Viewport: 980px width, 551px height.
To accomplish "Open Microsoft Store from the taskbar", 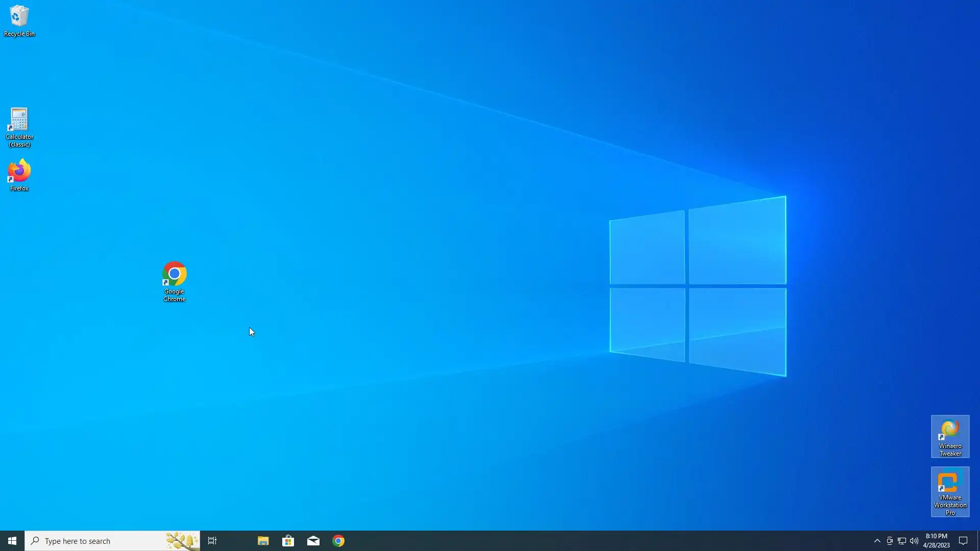I will click(288, 541).
